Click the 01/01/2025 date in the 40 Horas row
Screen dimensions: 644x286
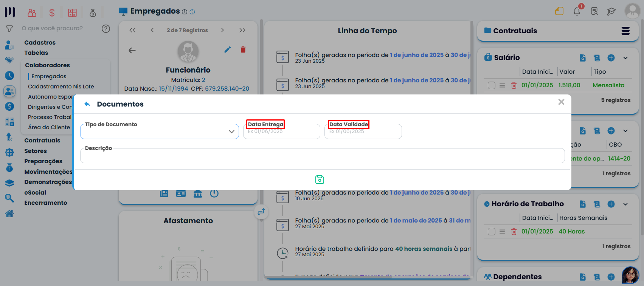(537, 232)
